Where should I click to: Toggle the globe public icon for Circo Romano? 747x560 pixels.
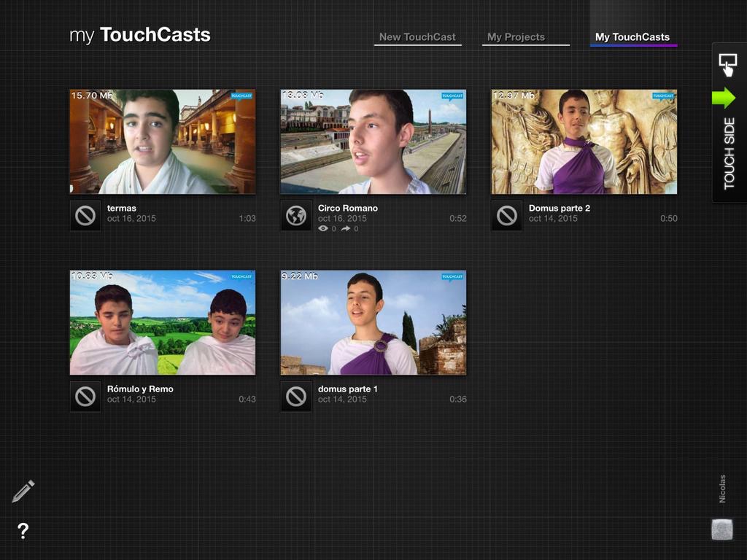[x=296, y=215]
